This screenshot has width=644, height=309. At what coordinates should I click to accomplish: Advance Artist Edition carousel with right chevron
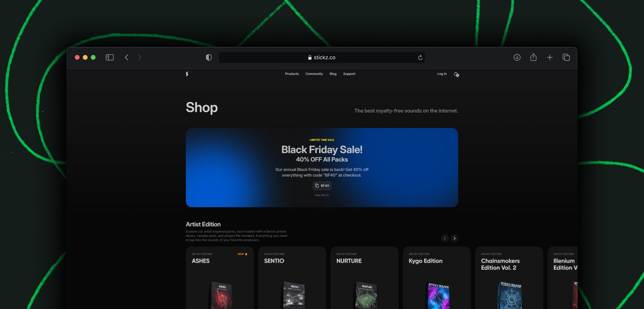coord(454,238)
